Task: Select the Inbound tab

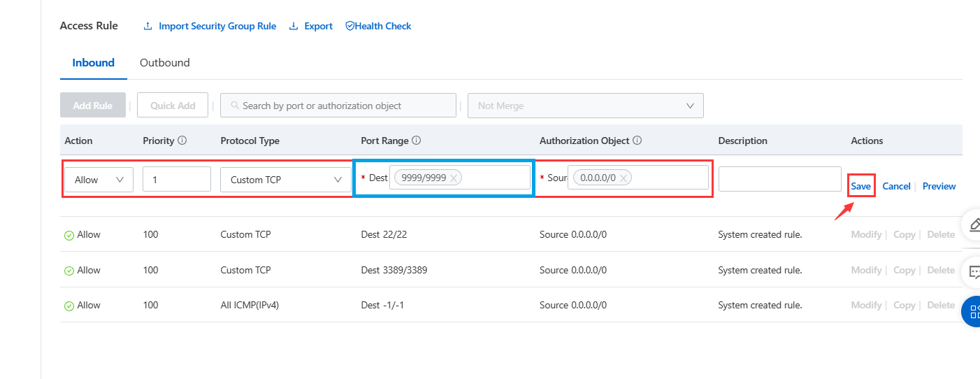Action: pyautogui.click(x=93, y=63)
